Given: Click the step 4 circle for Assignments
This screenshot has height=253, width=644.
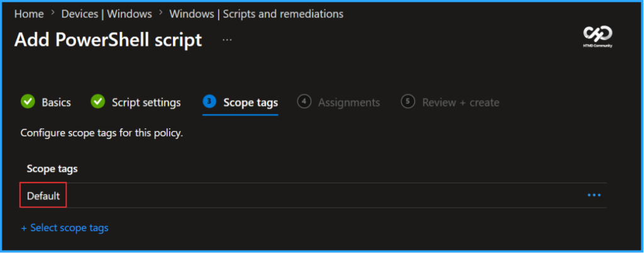Looking at the screenshot, I should (304, 101).
